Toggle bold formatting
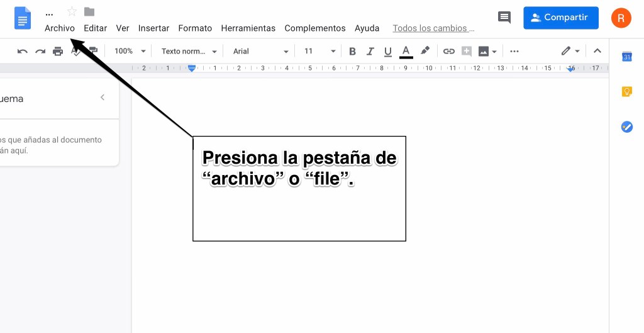The width and height of the screenshot is (644, 333). (352, 51)
